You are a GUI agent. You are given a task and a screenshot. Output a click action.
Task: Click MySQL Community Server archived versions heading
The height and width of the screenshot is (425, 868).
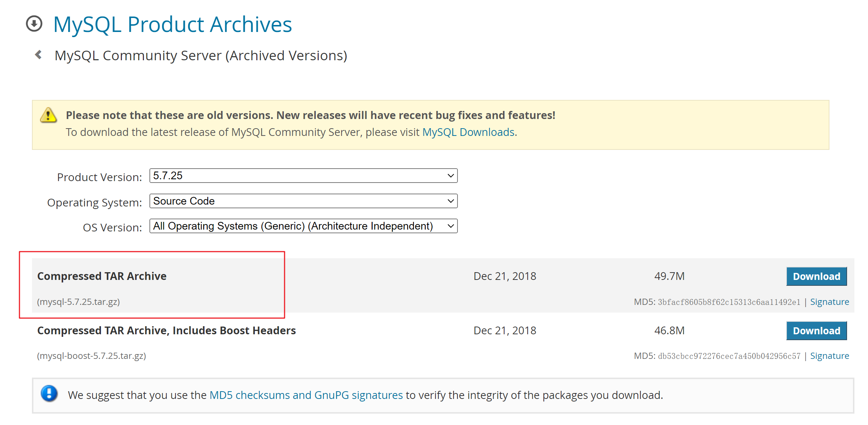[x=201, y=56]
